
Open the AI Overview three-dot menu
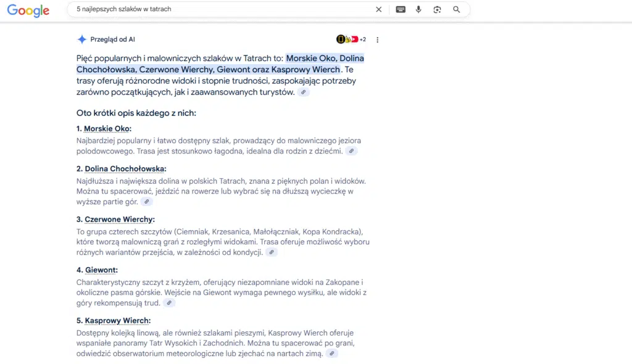(x=377, y=39)
